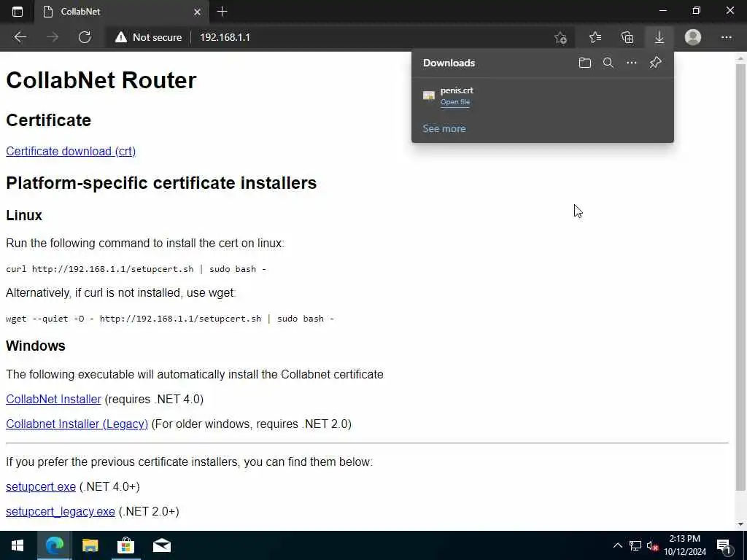Image resolution: width=747 pixels, height=560 pixels.
Task: Click the penis.crt file icon
Action: coord(429,96)
